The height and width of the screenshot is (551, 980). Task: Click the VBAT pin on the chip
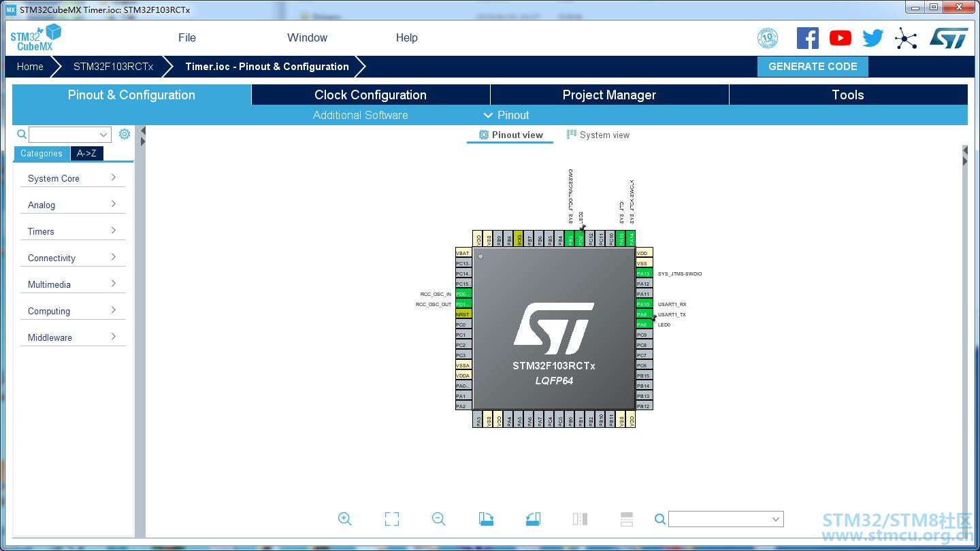coord(463,253)
